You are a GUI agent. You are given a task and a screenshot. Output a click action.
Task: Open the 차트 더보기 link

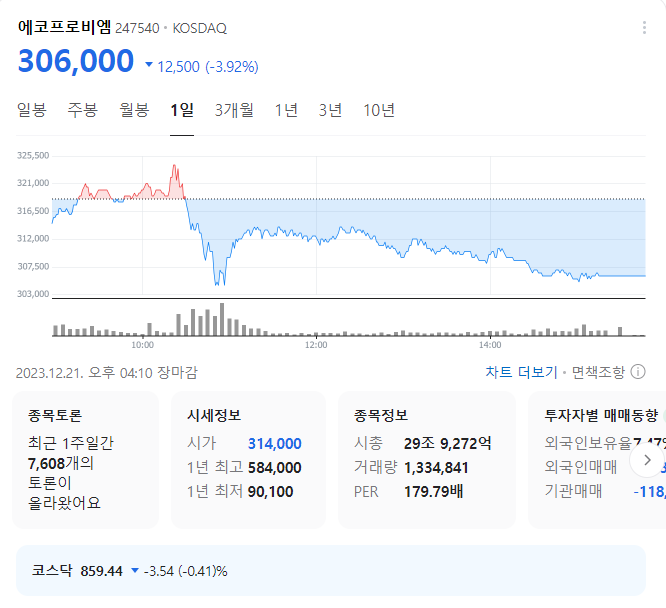point(521,372)
